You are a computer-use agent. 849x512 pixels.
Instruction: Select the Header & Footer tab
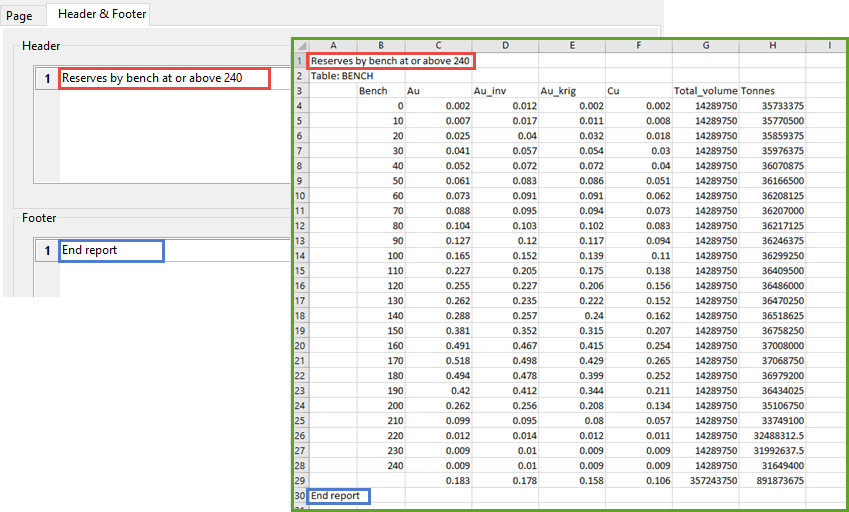102,14
